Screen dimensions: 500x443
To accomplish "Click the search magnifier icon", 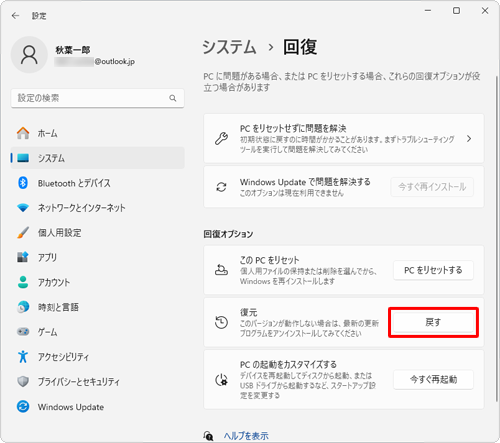I will click(x=173, y=98).
